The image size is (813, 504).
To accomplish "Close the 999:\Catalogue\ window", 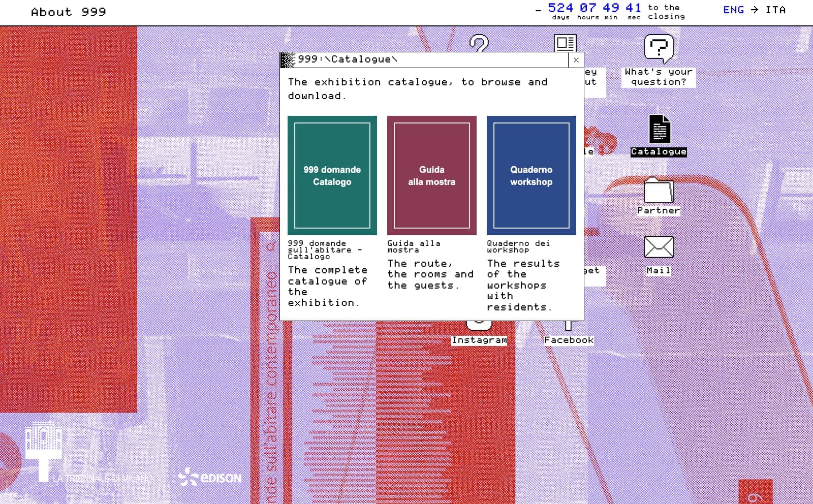I will (x=576, y=60).
